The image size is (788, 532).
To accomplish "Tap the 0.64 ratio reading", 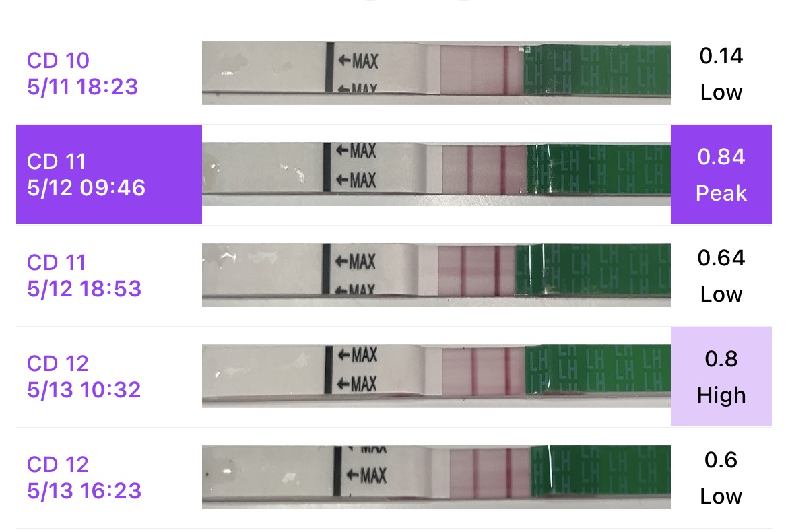I will 721,258.
